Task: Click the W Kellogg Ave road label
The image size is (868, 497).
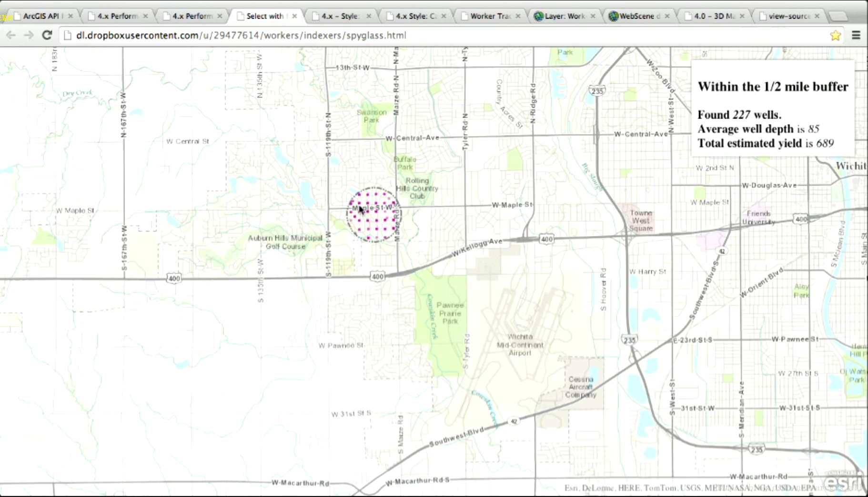Action: pyautogui.click(x=477, y=247)
